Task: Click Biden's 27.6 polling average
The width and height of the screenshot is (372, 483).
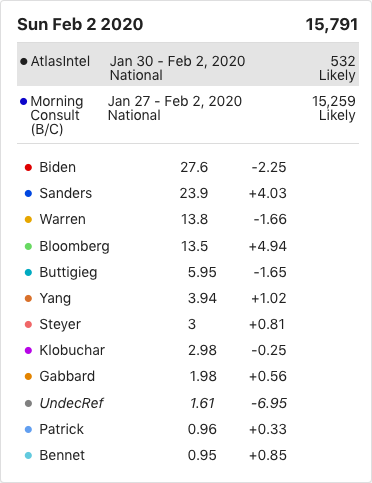Action: [194, 167]
